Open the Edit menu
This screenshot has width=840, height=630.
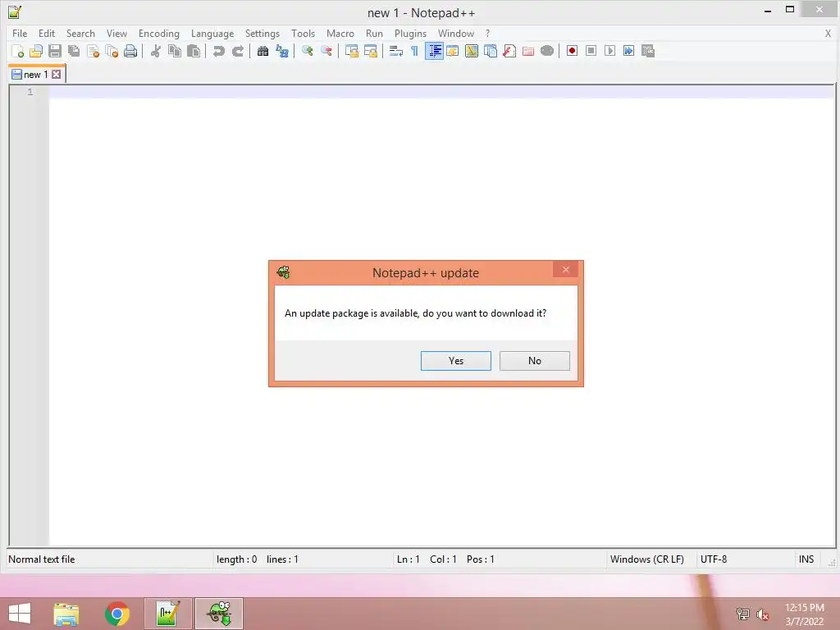click(47, 33)
